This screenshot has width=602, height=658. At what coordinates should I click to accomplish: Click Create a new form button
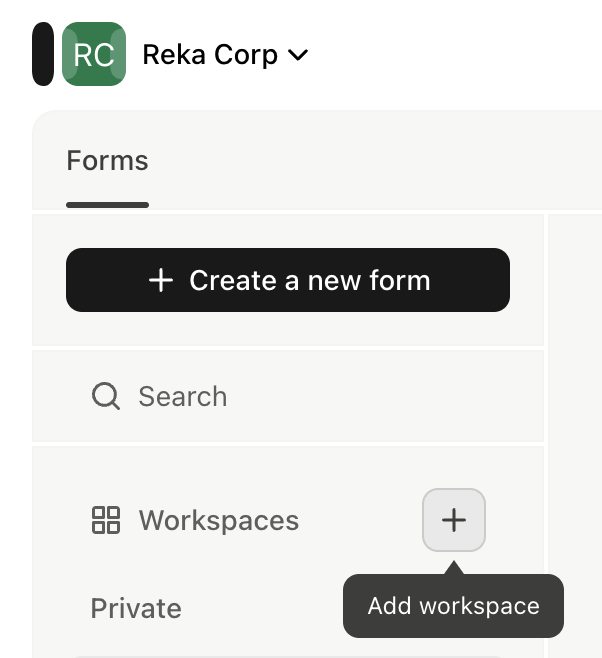[288, 280]
